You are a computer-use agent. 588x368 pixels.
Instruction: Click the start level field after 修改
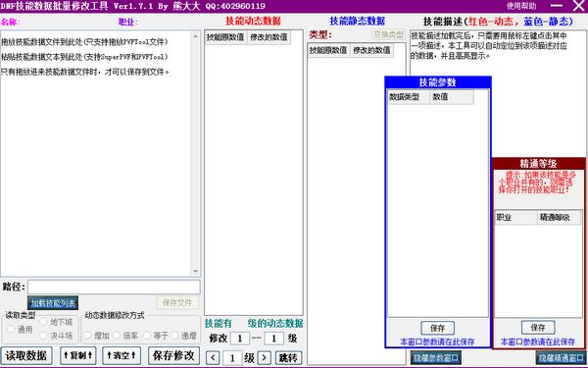(x=240, y=339)
